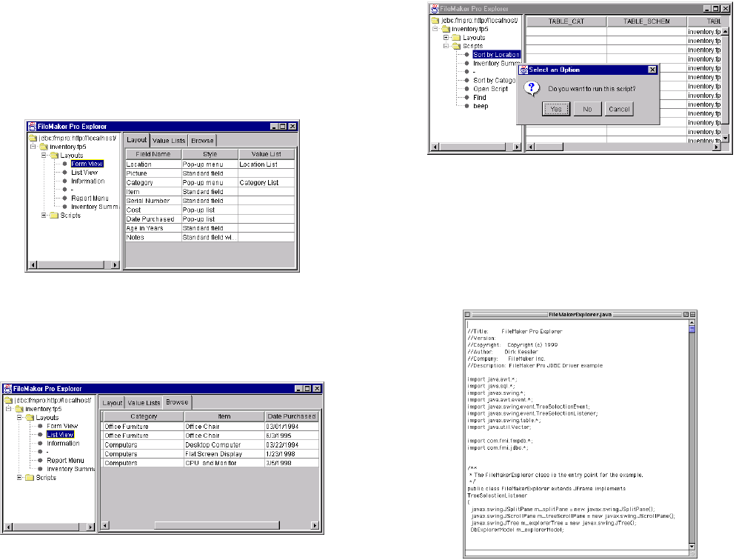Click the Date Purchased field row
This screenshot has width=736, height=560.
coord(210,219)
